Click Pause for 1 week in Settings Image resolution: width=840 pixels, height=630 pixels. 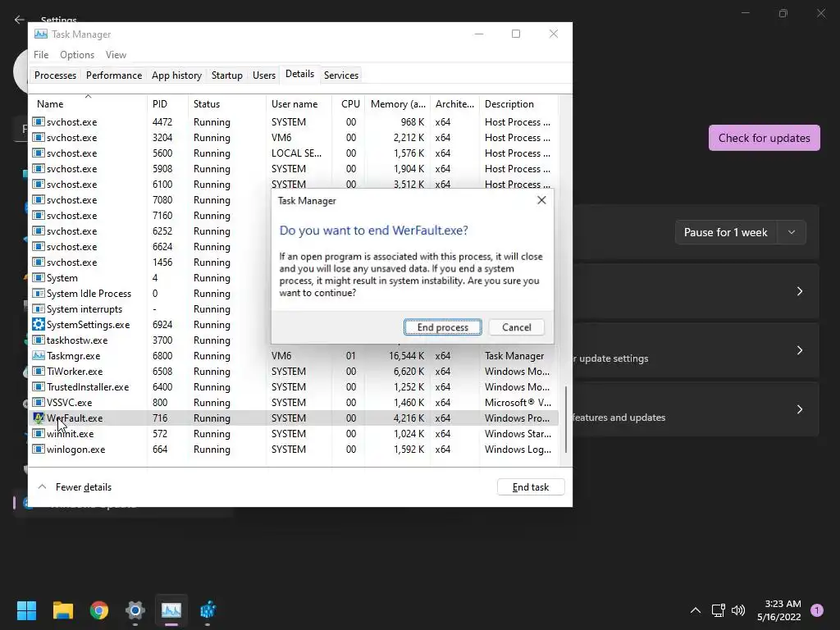(x=725, y=232)
